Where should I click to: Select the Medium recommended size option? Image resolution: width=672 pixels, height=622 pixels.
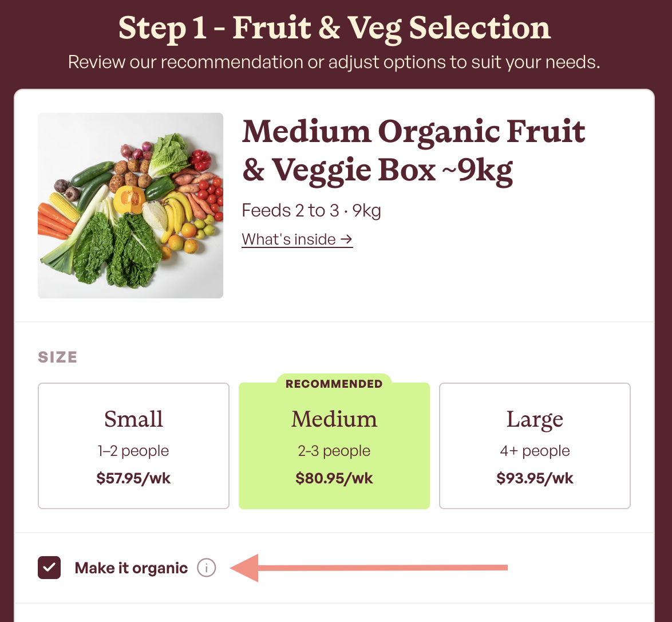pyautogui.click(x=334, y=446)
